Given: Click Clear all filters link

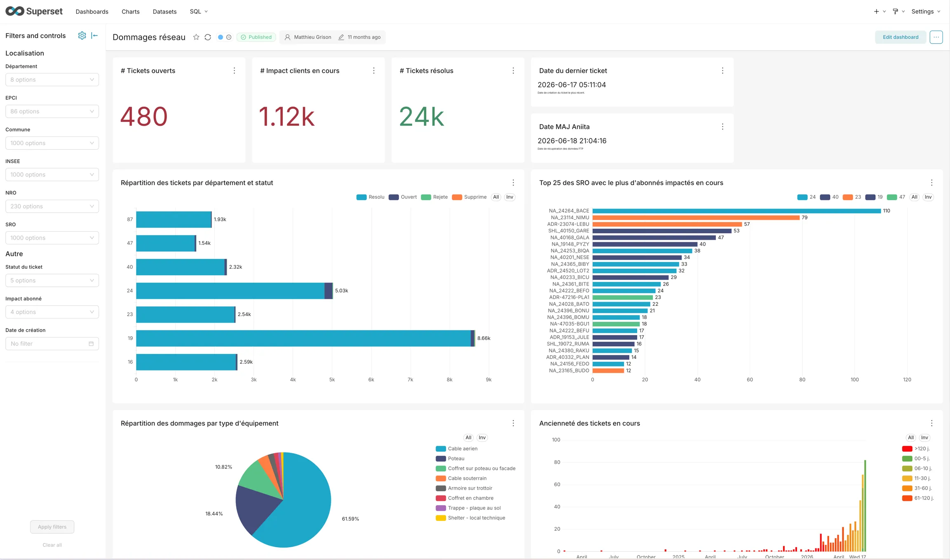Looking at the screenshot, I should click(52, 545).
